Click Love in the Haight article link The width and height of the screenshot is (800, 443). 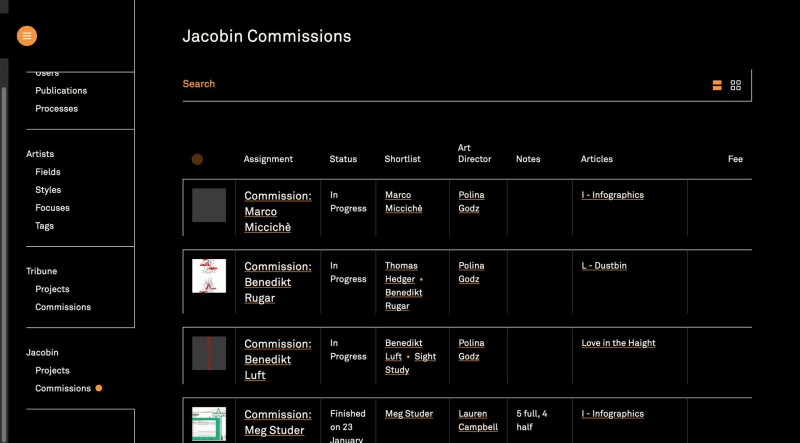coord(618,343)
